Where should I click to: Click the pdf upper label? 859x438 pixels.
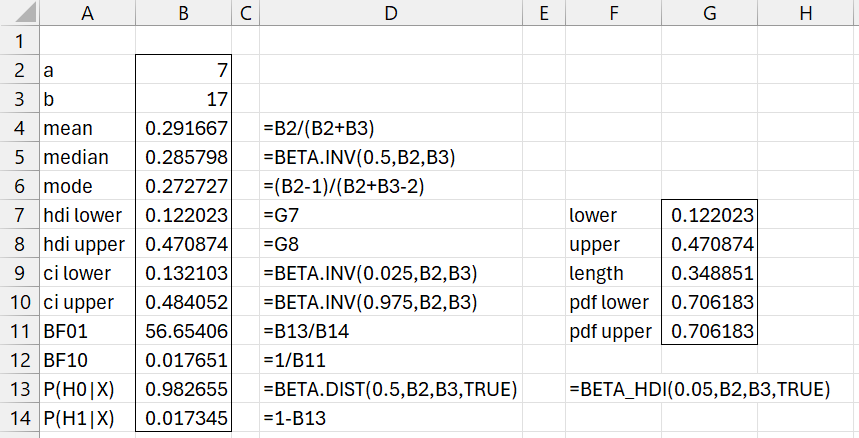click(x=610, y=332)
